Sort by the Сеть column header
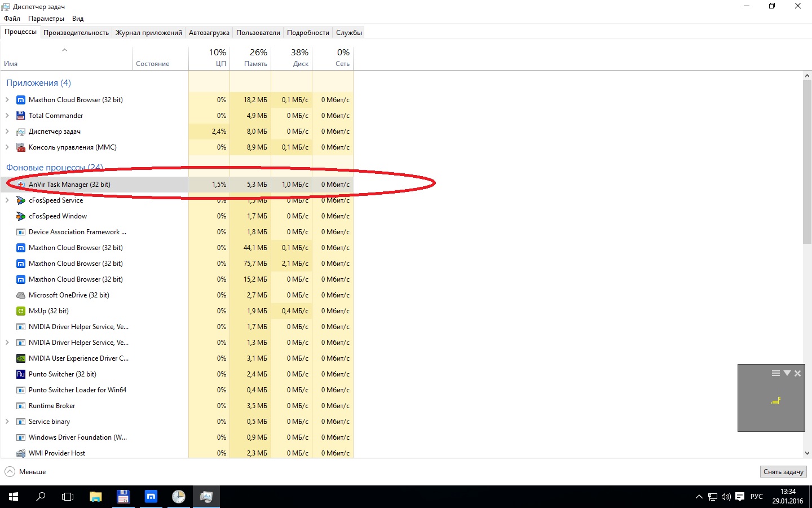The image size is (812, 508). (333, 58)
